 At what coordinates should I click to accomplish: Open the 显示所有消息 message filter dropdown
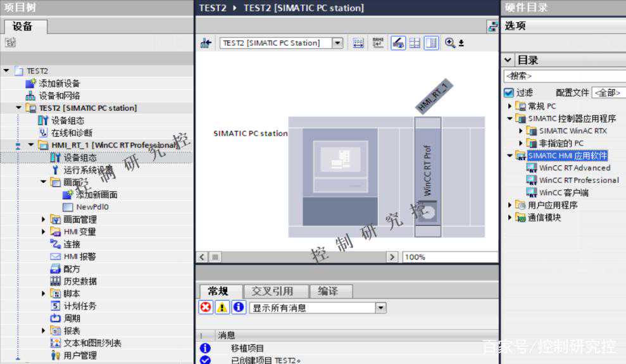click(x=380, y=308)
